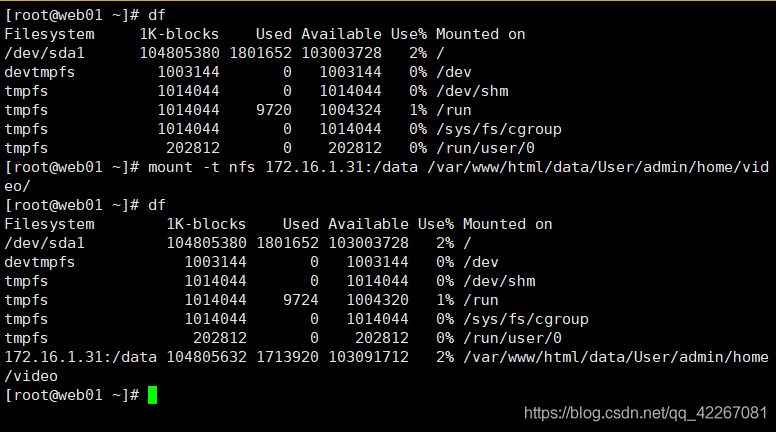The width and height of the screenshot is (776, 432).
Task: Click "Filesystem" header in second df output
Action: (49, 224)
